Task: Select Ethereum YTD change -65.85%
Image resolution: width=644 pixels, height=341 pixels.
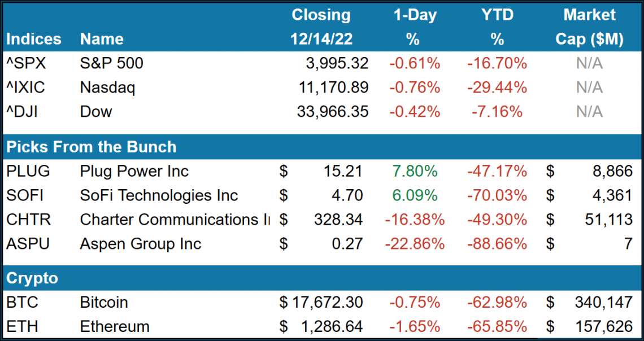Action: point(497,326)
